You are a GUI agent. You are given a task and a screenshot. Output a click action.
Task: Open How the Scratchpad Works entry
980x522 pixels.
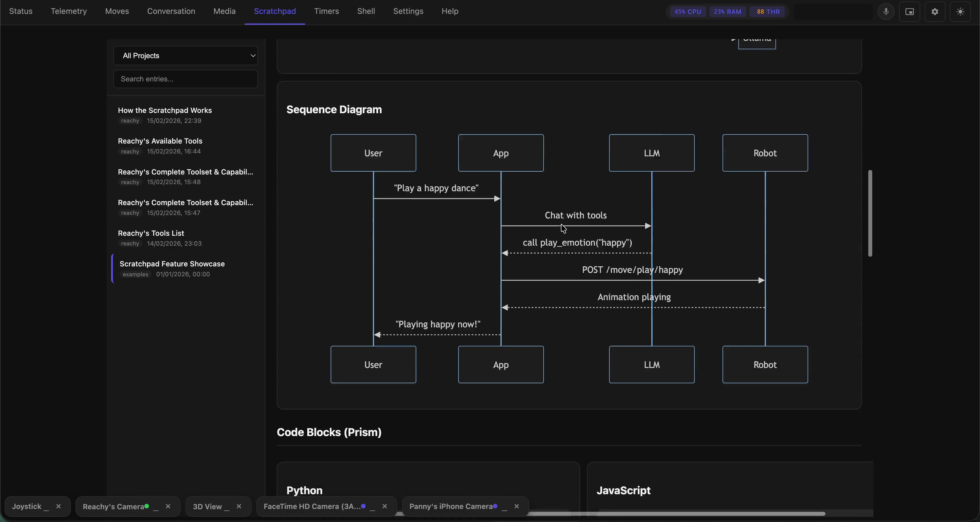(186, 115)
